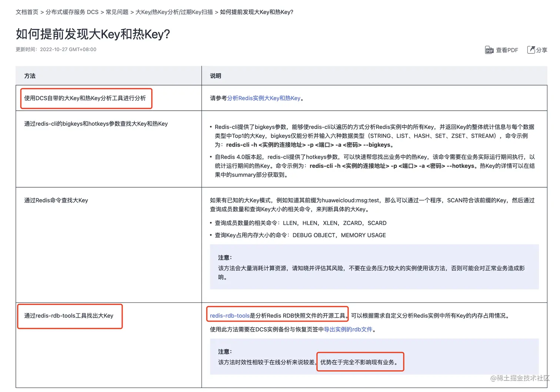The image size is (560, 392).
Task: Go to 分布式缓存服务 DCS breadcrumb
Action: tap(72, 12)
